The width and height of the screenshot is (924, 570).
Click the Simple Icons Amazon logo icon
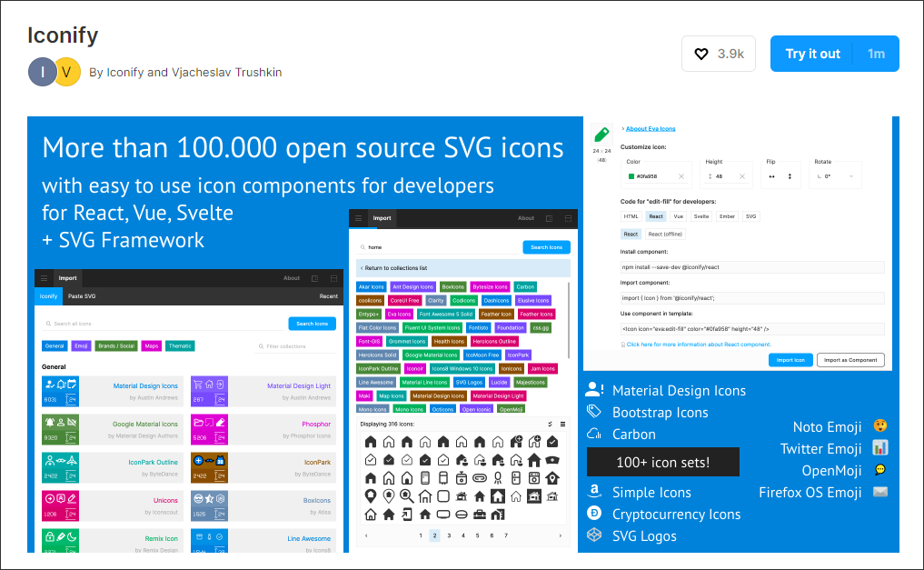(x=594, y=491)
